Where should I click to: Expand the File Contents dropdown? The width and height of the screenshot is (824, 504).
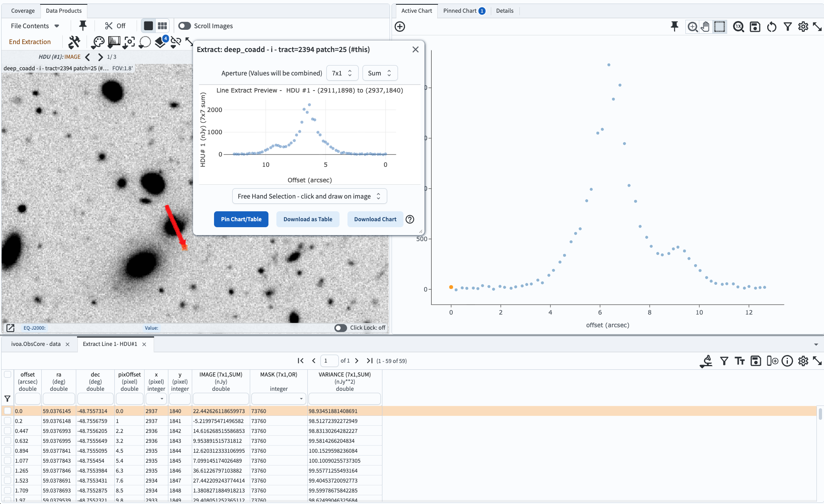coord(35,26)
